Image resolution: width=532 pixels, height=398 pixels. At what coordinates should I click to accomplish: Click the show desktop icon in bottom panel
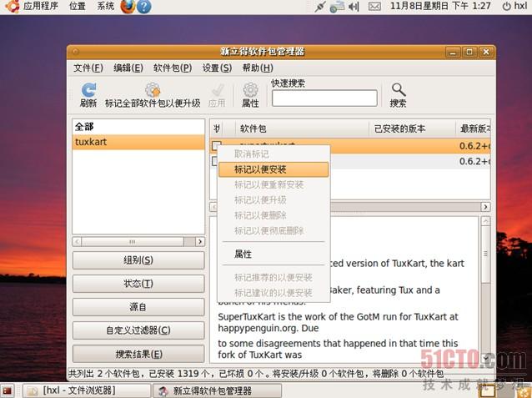click(8, 390)
